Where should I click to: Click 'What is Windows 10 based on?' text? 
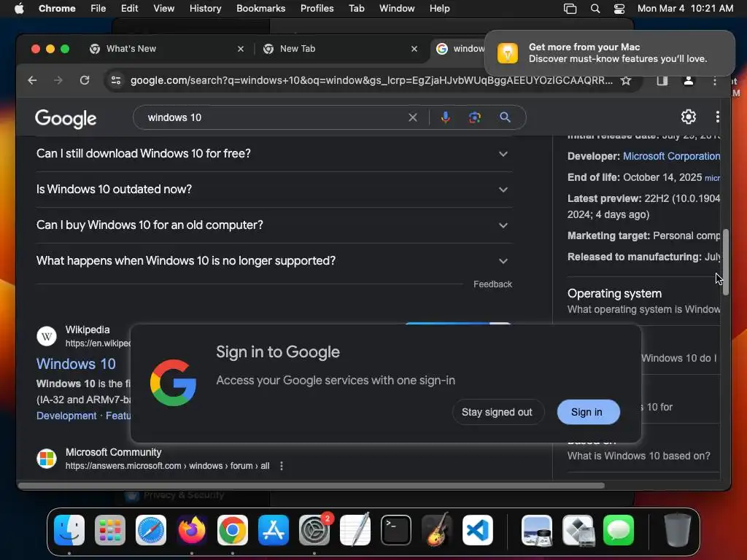click(638, 456)
